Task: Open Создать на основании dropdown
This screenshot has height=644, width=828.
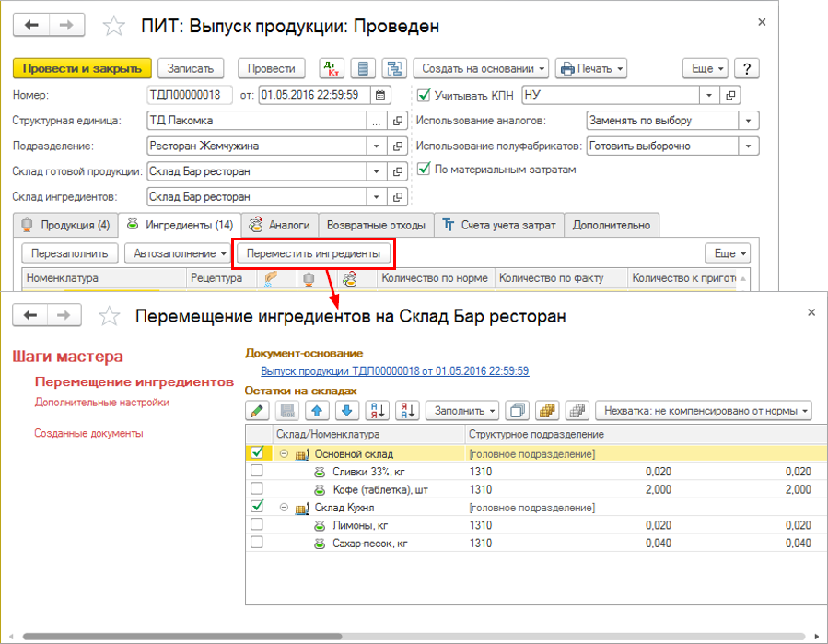Action: tap(481, 68)
